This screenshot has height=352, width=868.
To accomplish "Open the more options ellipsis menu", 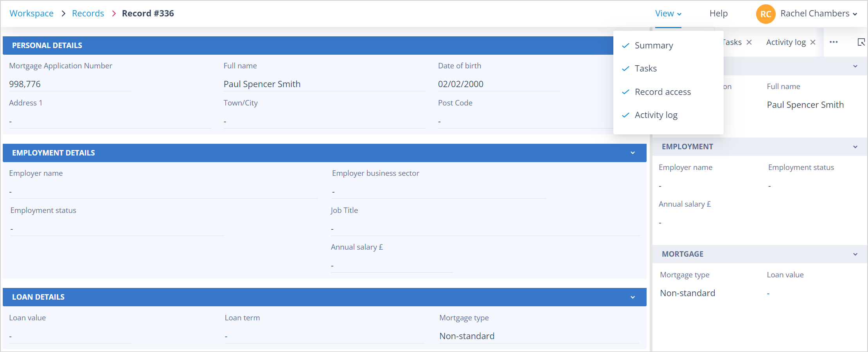I will coord(834,42).
